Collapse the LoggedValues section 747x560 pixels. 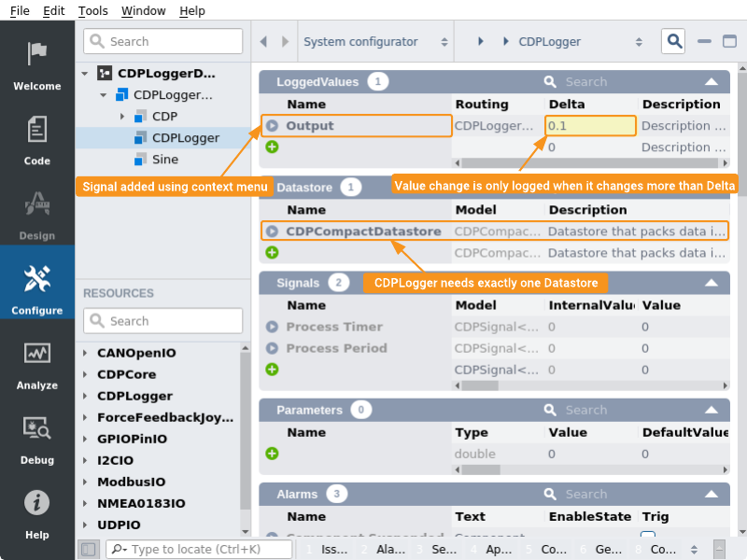pos(712,82)
